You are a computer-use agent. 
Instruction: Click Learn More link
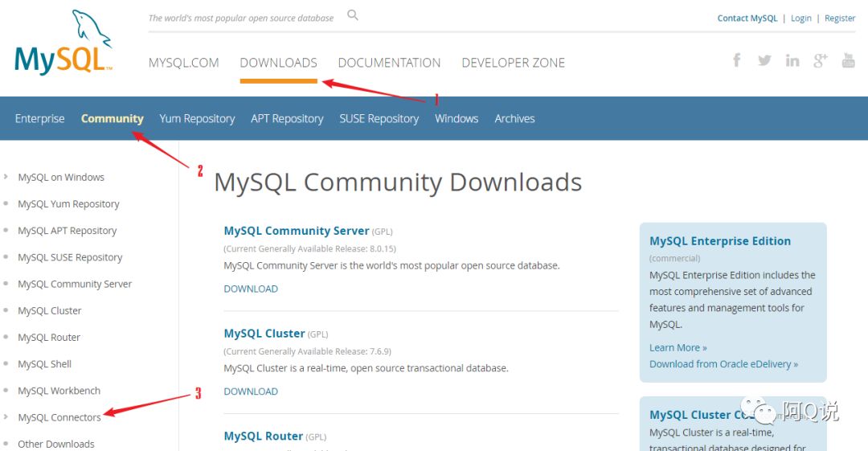(678, 347)
